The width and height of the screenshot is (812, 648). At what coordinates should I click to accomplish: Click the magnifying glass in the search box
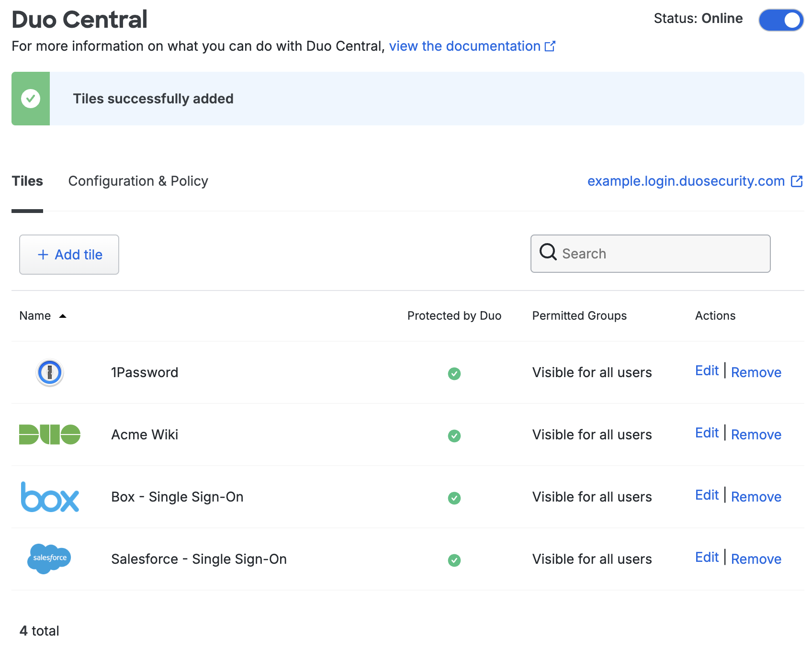(x=547, y=253)
